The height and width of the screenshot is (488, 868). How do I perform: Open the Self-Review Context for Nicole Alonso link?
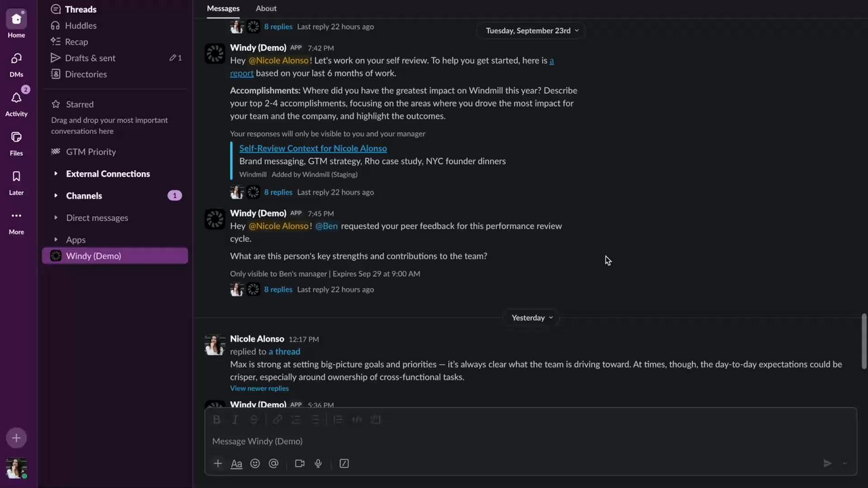pyautogui.click(x=313, y=148)
